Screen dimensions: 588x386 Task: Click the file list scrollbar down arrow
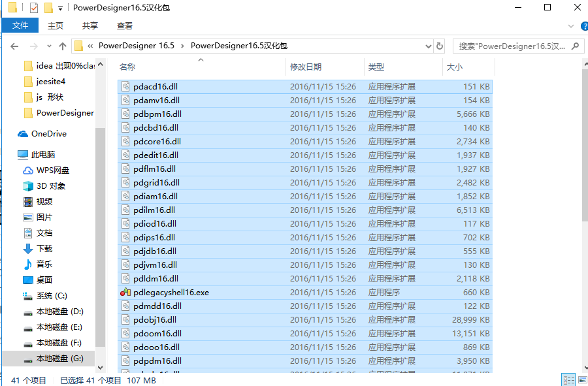tap(585, 368)
